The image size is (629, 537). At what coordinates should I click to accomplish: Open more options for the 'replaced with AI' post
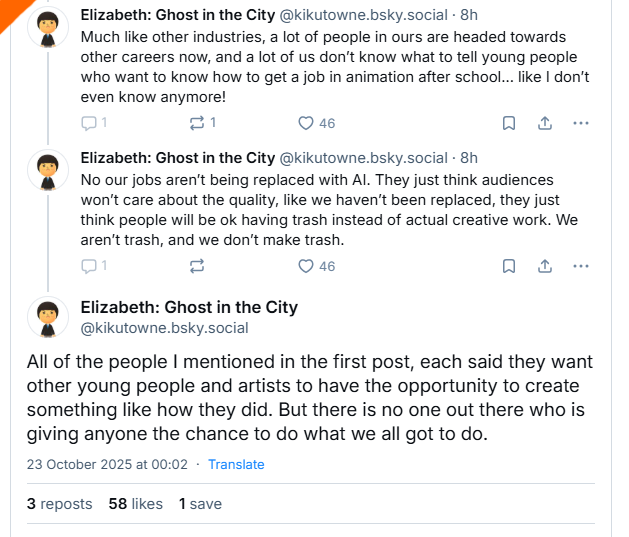click(x=581, y=266)
